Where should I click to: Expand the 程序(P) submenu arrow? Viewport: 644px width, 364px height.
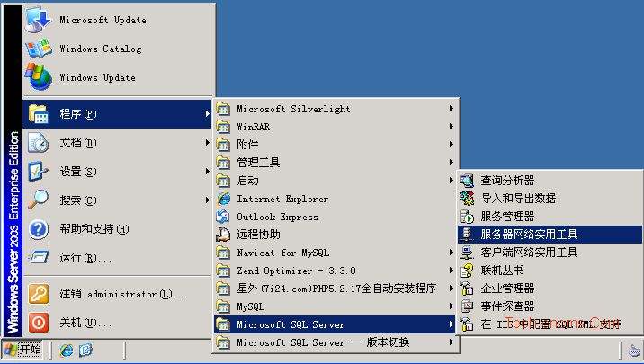click(208, 113)
